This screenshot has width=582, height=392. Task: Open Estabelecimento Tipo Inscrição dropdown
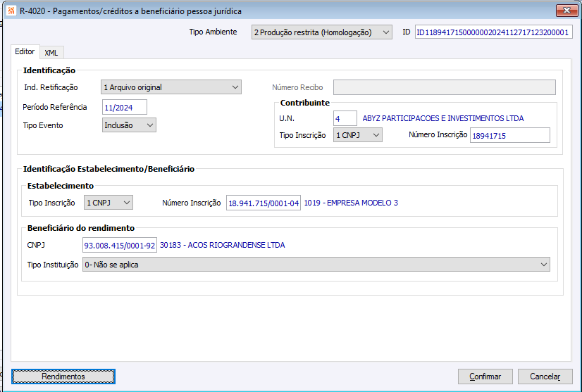109,203
